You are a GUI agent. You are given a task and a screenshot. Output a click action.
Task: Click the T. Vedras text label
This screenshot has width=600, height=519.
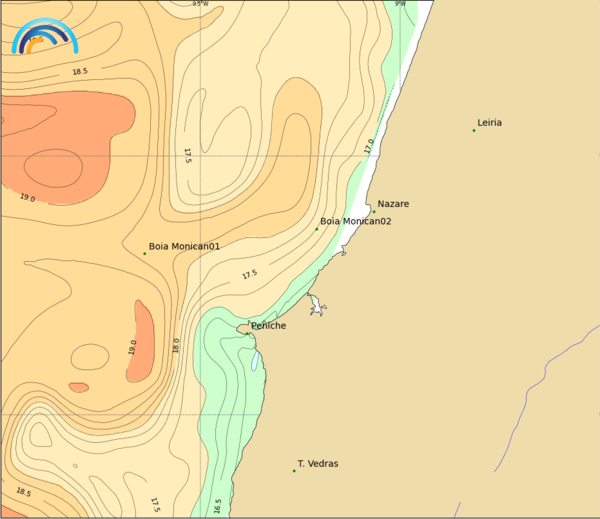tap(318, 464)
